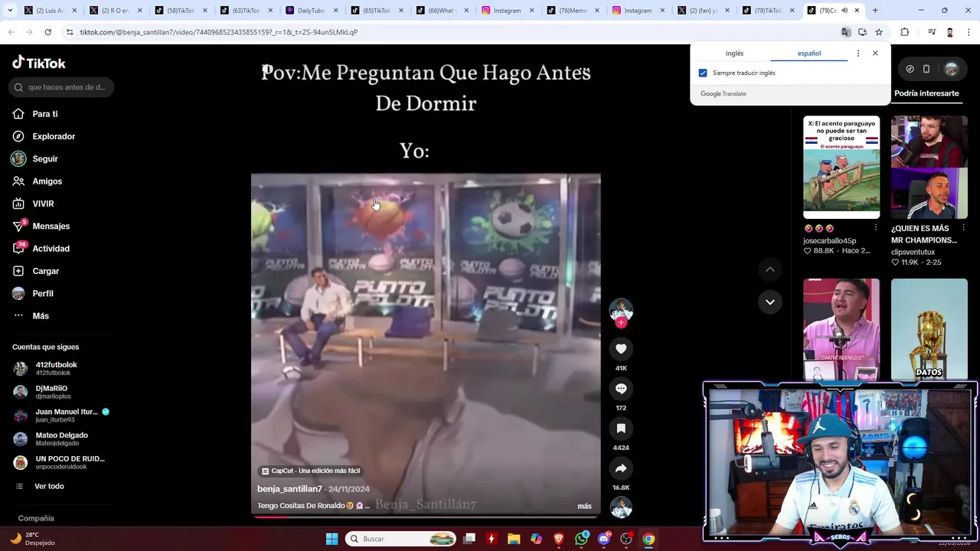Open the Windows Start menu
The width and height of the screenshot is (980, 551).
point(332,539)
